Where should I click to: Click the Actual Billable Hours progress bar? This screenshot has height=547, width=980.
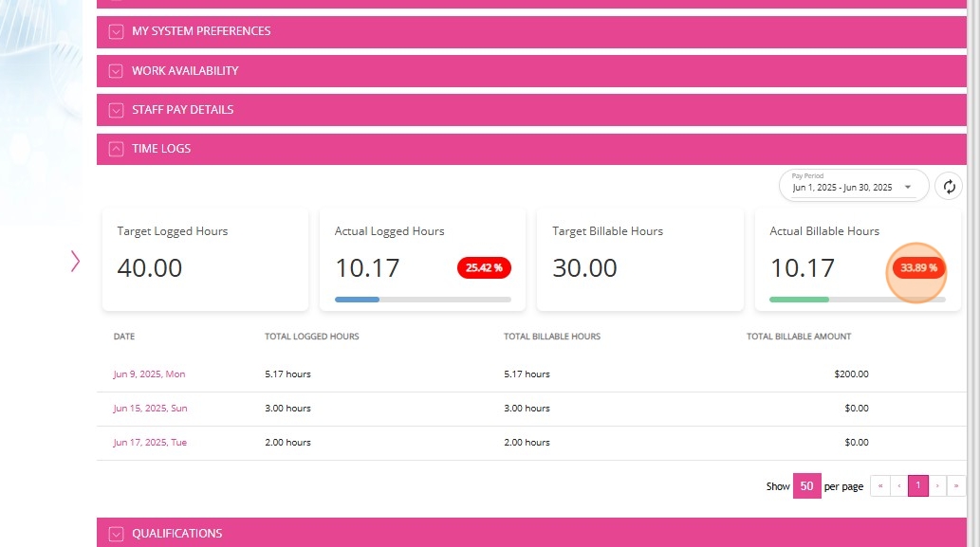858,300
